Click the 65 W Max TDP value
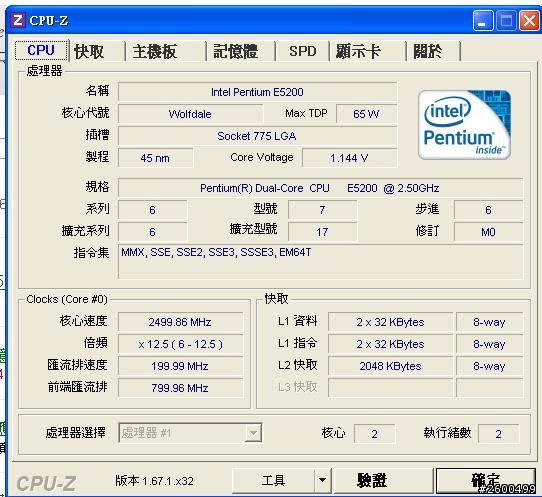 [x=366, y=114]
